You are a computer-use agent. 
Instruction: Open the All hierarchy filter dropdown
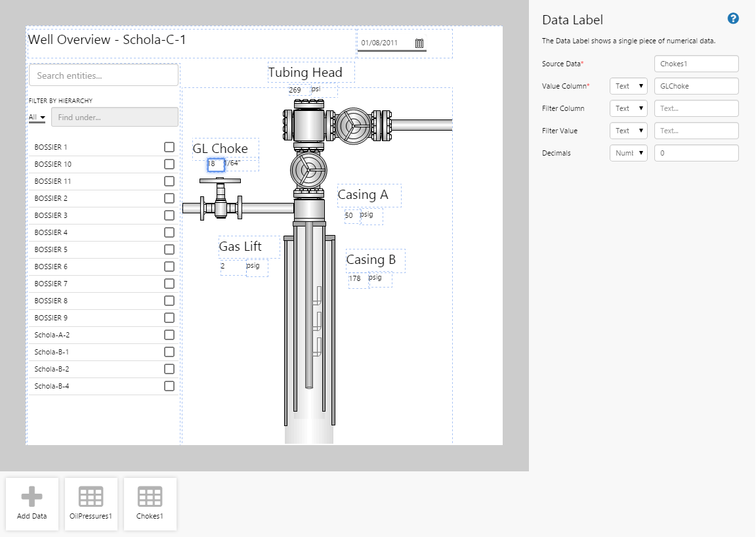coord(37,118)
